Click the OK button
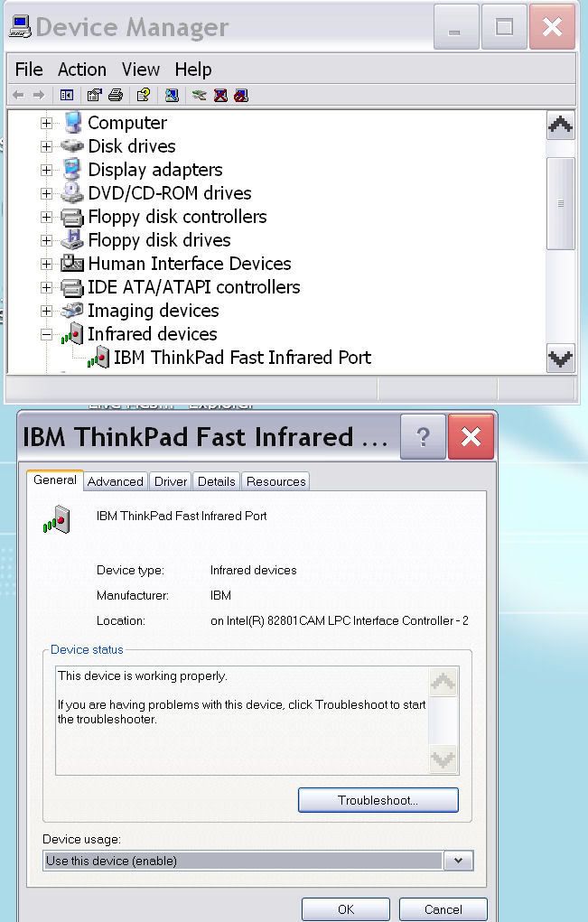 tap(345, 908)
